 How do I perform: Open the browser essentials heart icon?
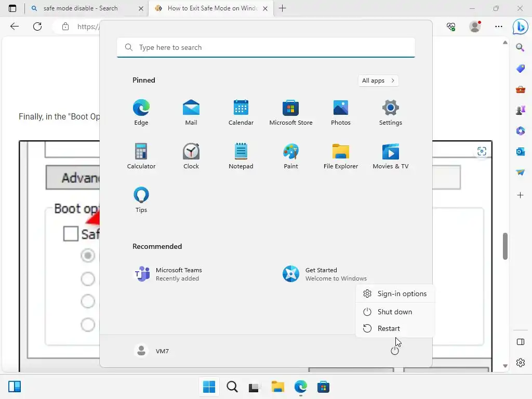click(451, 26)
